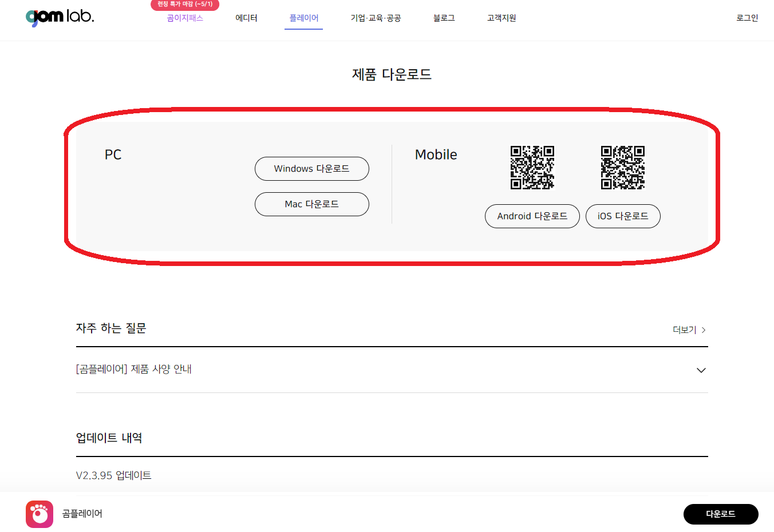774x532 pixels.
Task: Click the Mobile section label
Action: [x=436, y=155]
